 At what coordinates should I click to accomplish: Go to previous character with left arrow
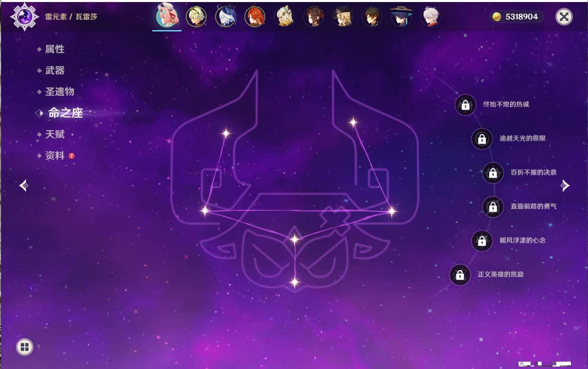coord(24,186)
